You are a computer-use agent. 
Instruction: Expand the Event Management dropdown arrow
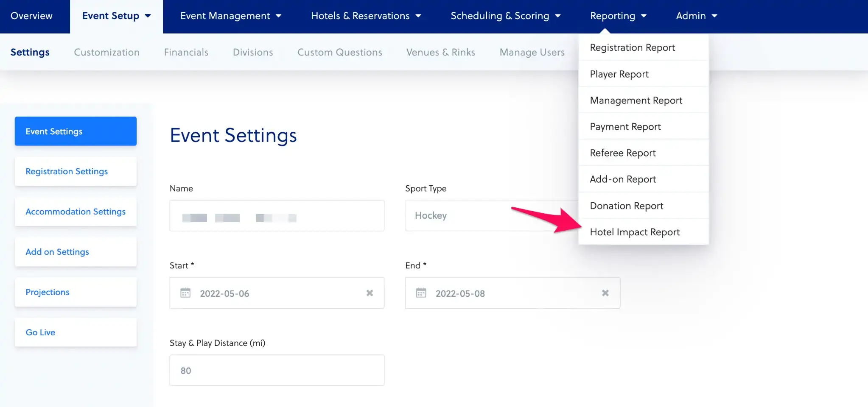[279, 16]
